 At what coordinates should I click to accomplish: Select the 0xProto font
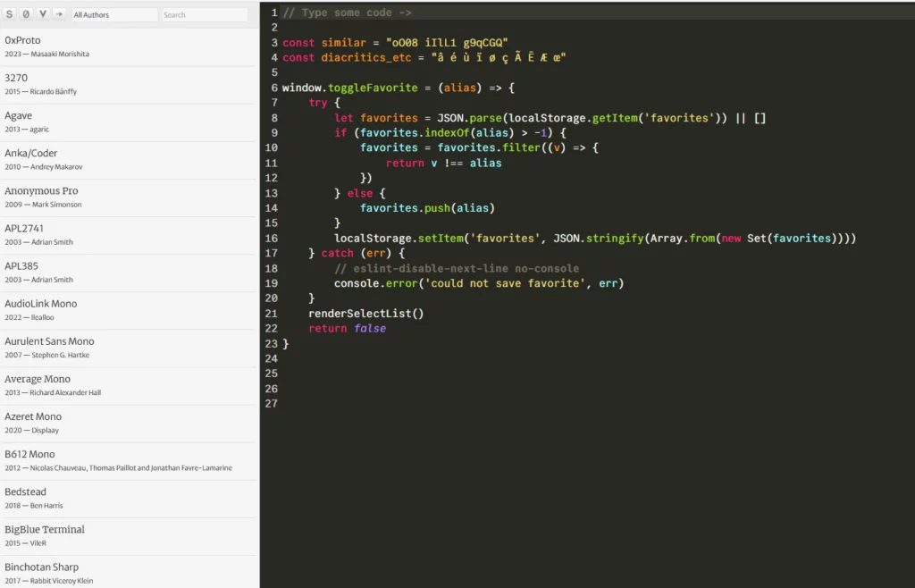pyautogui.click(x=129, y=47)
